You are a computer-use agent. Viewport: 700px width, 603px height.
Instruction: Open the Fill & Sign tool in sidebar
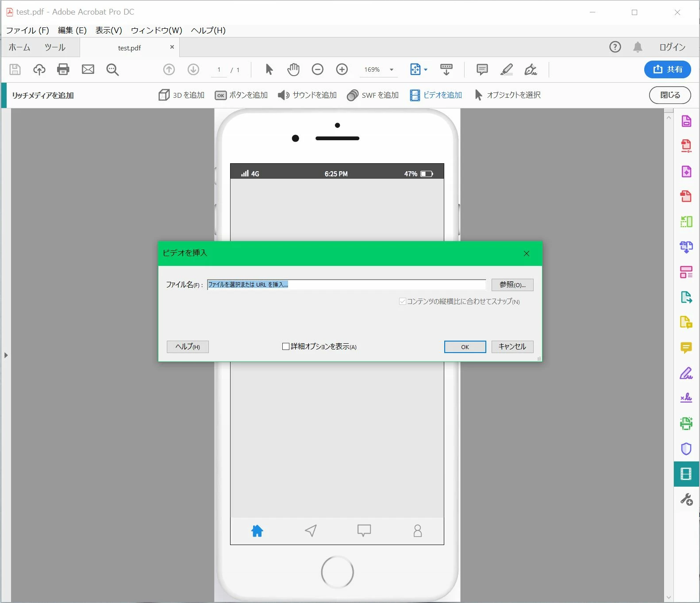tap(686, 373)
